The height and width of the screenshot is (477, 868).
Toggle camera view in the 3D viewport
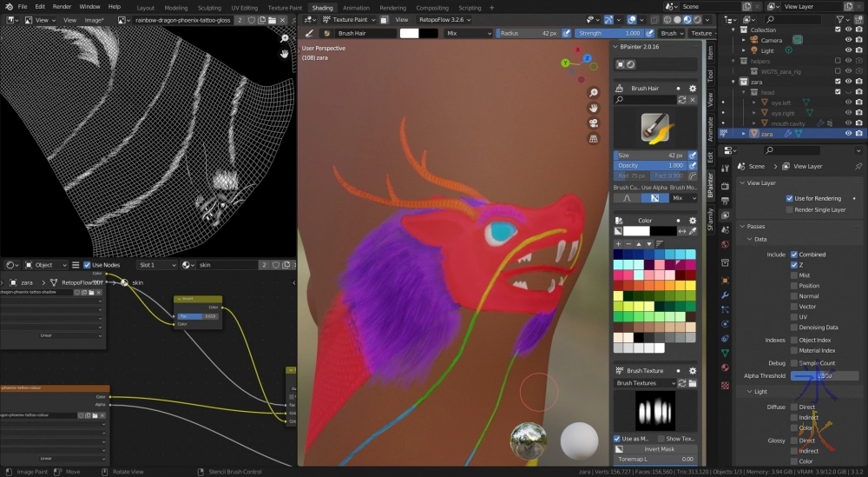594,123
